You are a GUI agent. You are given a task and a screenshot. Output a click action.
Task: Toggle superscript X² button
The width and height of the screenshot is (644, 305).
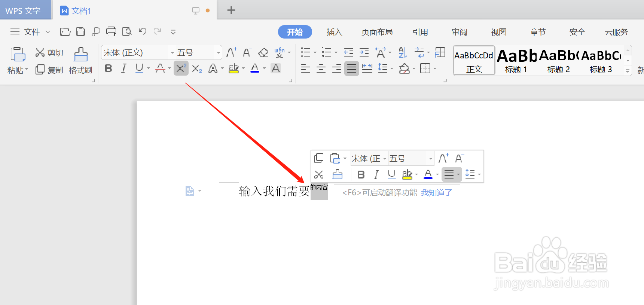tap(181, 68)
